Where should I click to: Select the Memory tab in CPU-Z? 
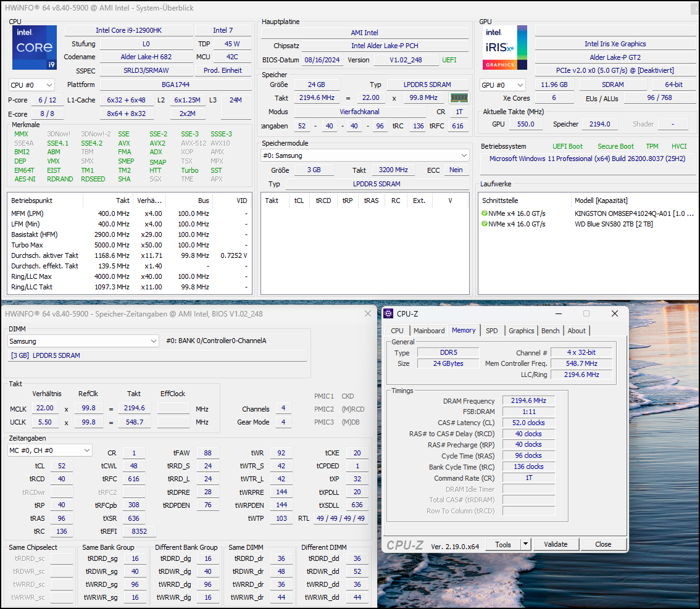[x=464, y=330]
